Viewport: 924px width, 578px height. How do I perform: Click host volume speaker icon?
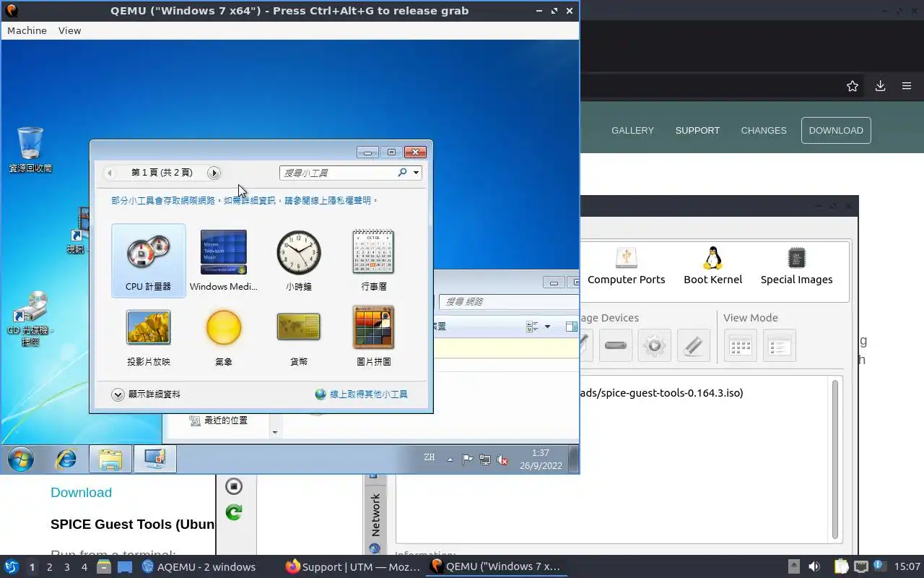[814, 567]
